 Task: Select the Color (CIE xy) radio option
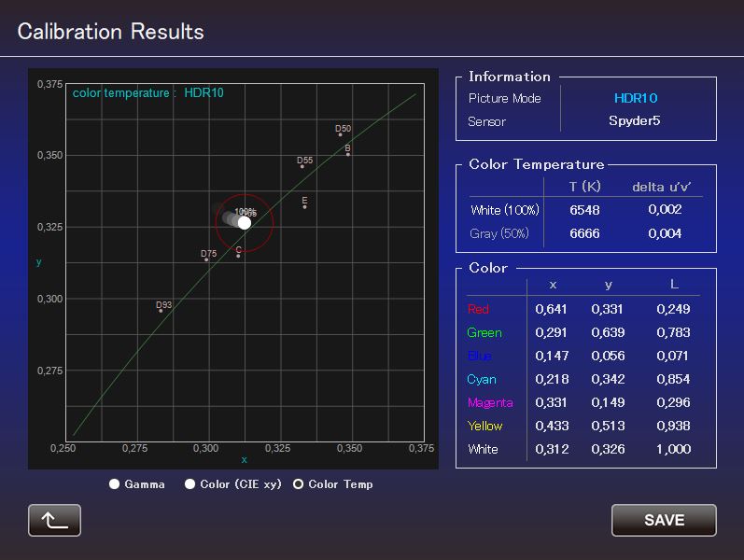[x=190, y=484]
